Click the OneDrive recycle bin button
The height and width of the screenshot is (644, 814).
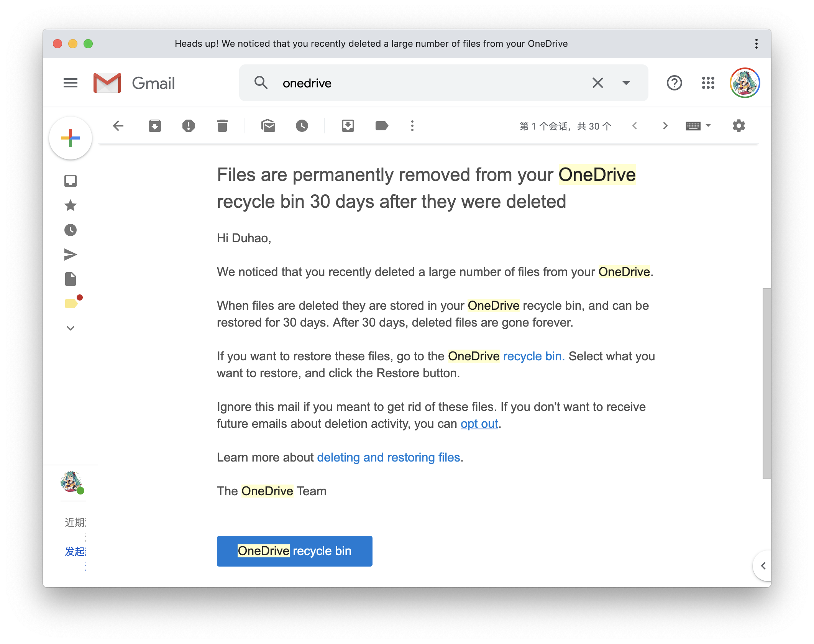pyautogui.click(x=294, y=551)
